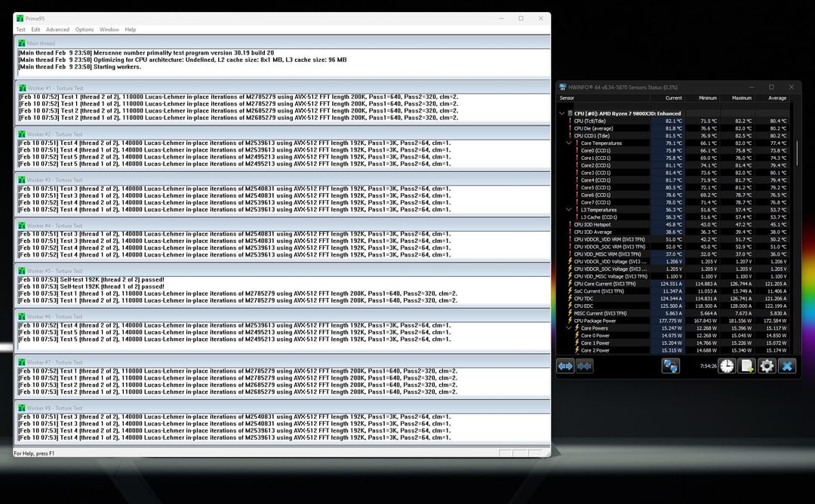Click the HWiNFO sensor list vertical scrollbar

pos(797,151)
